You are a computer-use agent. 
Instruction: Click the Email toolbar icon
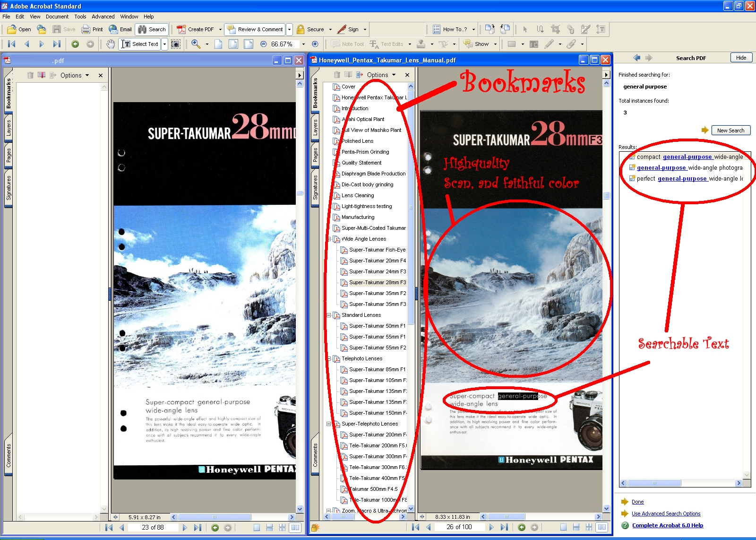click(x=120, y=29)
